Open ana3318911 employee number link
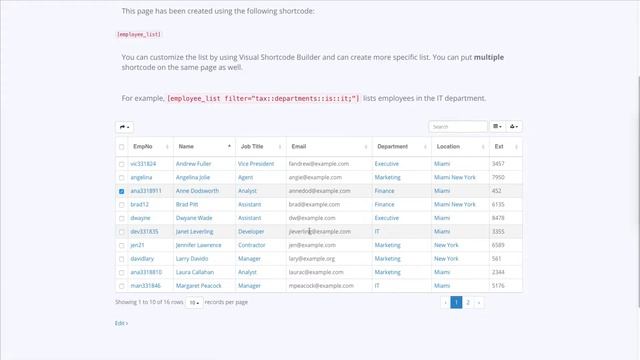The height and width of the screenshot is (360, 640). click(x=146, y=191)
